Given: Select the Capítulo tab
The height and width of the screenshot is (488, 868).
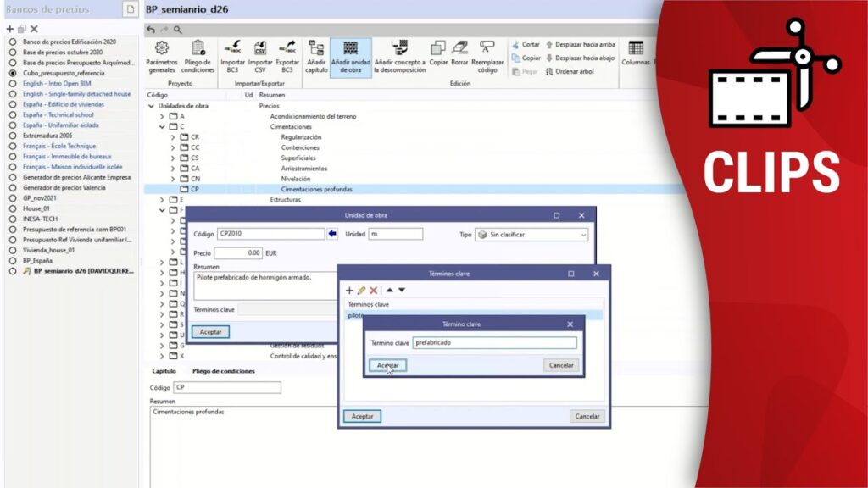Looking at the screenshot, I should coord(164,371).
